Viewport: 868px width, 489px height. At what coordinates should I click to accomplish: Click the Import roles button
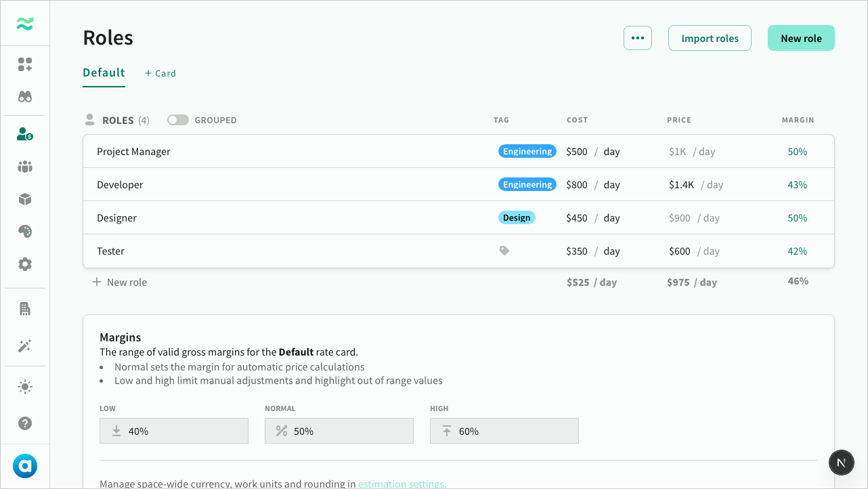point(710,38)
